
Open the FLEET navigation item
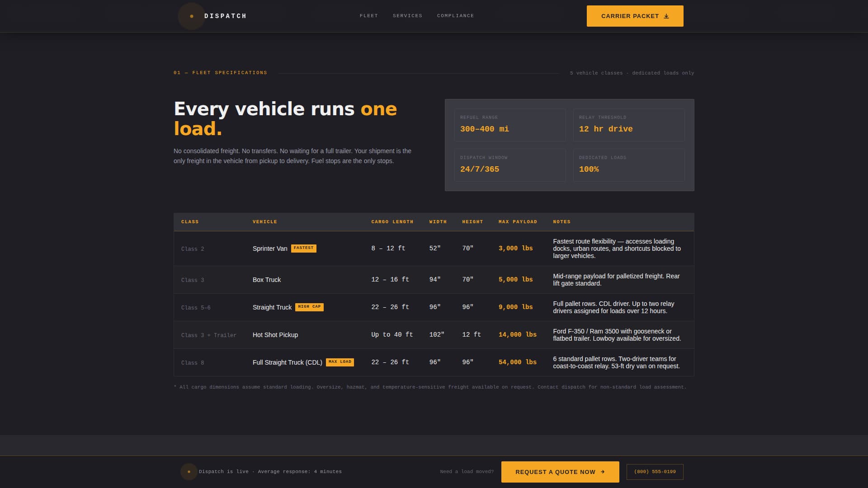(369, 15)
